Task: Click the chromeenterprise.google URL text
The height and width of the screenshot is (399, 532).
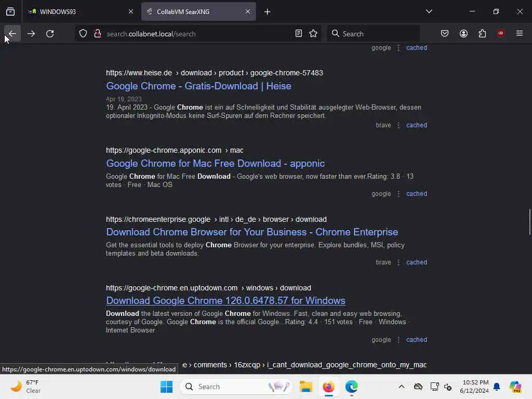Action: click(216, 220)
